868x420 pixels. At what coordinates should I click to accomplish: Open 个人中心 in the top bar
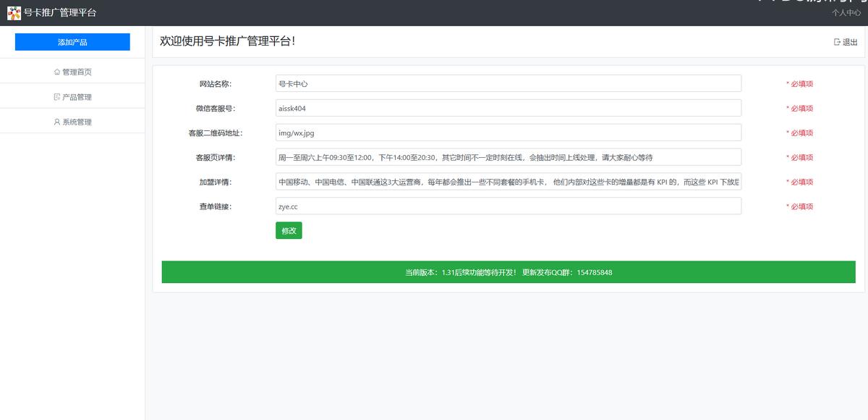click(x=846, y=12)
